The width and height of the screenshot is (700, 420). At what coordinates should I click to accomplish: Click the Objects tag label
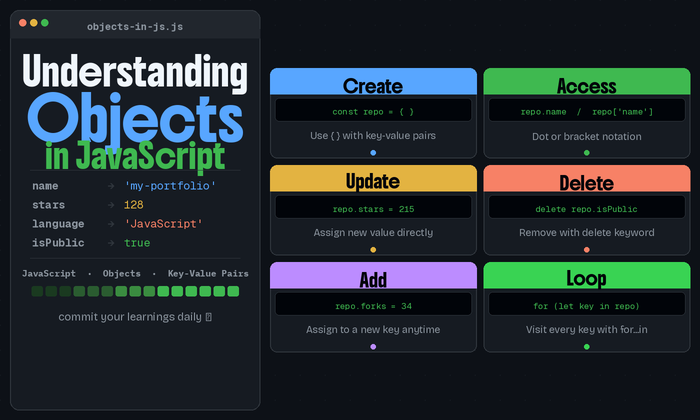tap(121, 274)
